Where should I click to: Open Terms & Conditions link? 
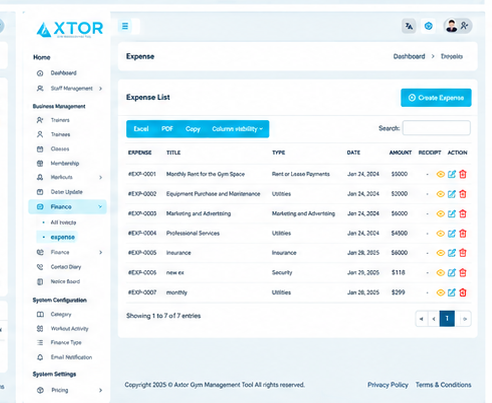pyautogui.click(x=443, y=385)
